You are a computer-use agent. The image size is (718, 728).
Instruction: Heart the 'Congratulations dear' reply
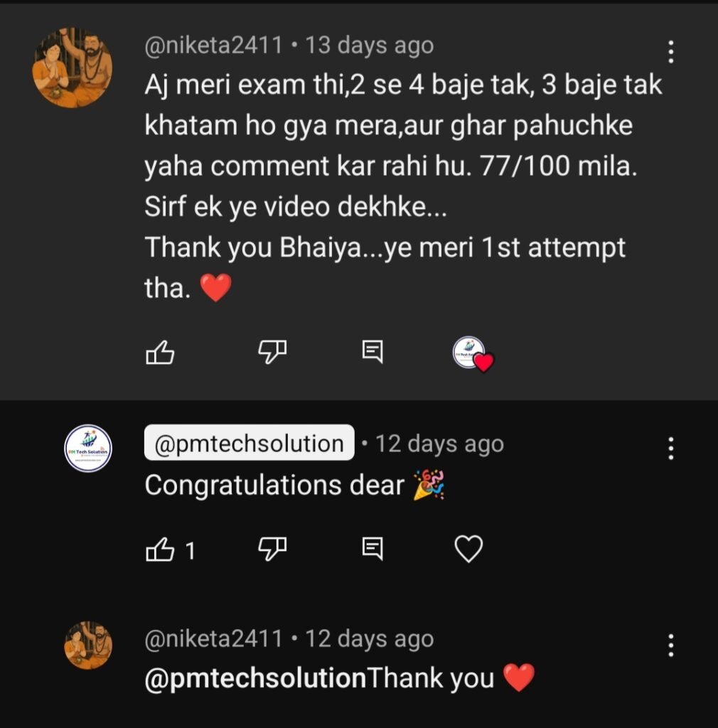[468, 549]
